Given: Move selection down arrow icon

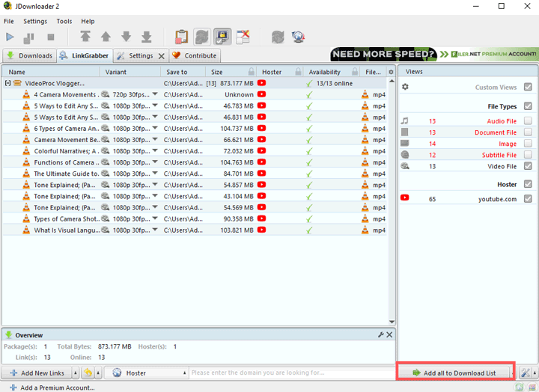Looking at the screenshot, I should coord(127,37).
